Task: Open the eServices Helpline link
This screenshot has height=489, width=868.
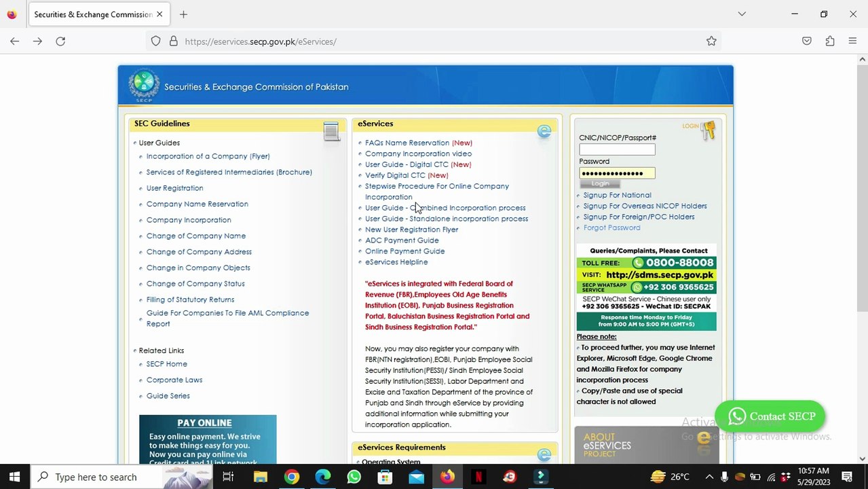Action: (x=396, y=262)
